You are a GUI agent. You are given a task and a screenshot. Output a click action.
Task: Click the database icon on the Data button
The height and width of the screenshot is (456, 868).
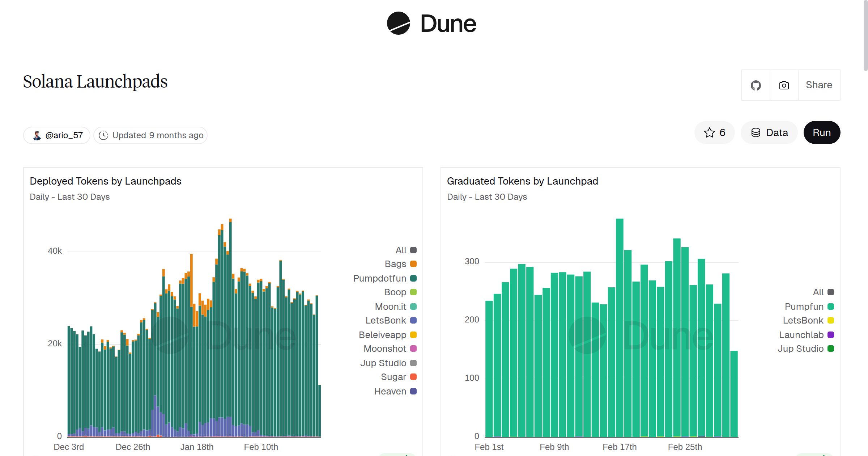(756, 132)
